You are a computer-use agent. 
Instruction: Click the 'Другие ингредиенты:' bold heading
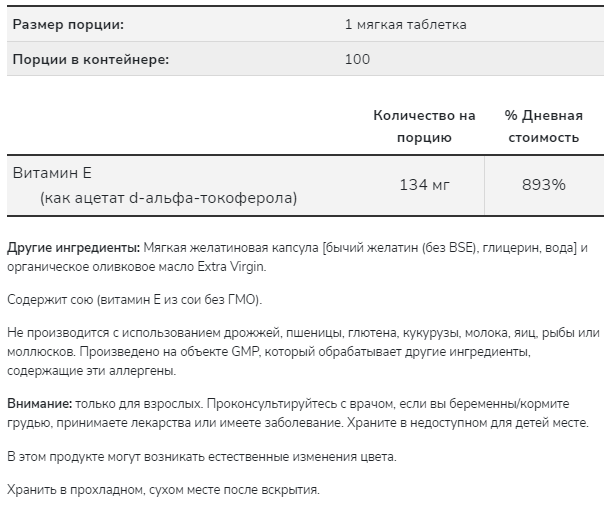pos(73,248)
